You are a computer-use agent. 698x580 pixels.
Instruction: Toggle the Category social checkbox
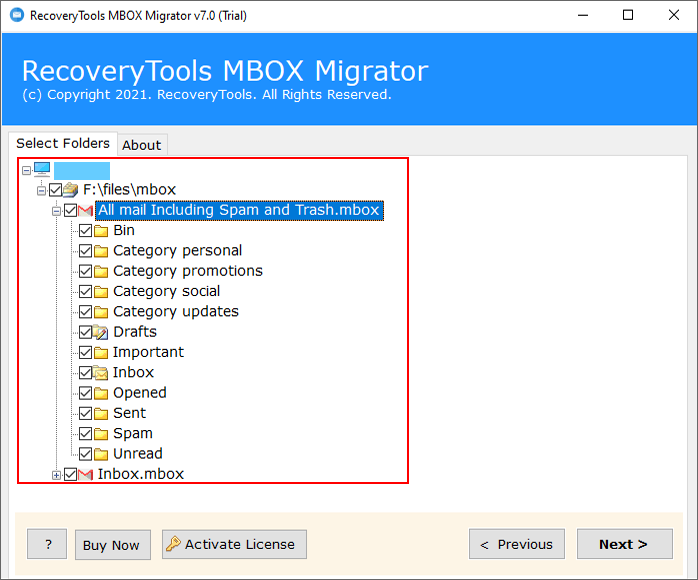pyautogui.click(x=85, y=292)
